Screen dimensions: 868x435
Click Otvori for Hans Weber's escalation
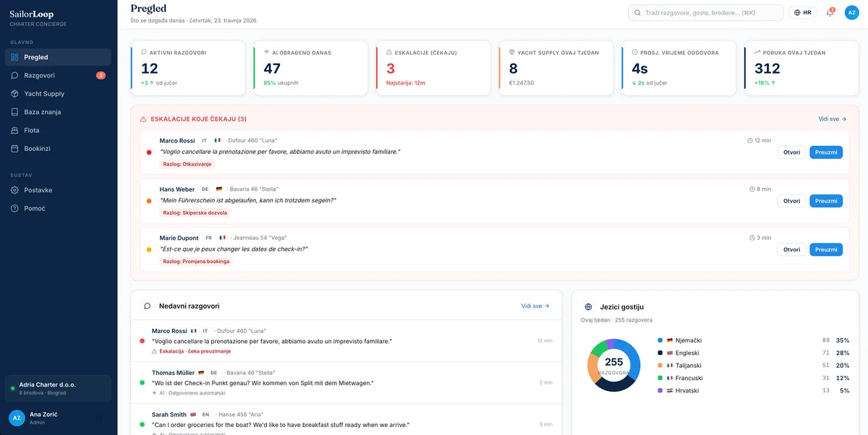pos(791,201)
